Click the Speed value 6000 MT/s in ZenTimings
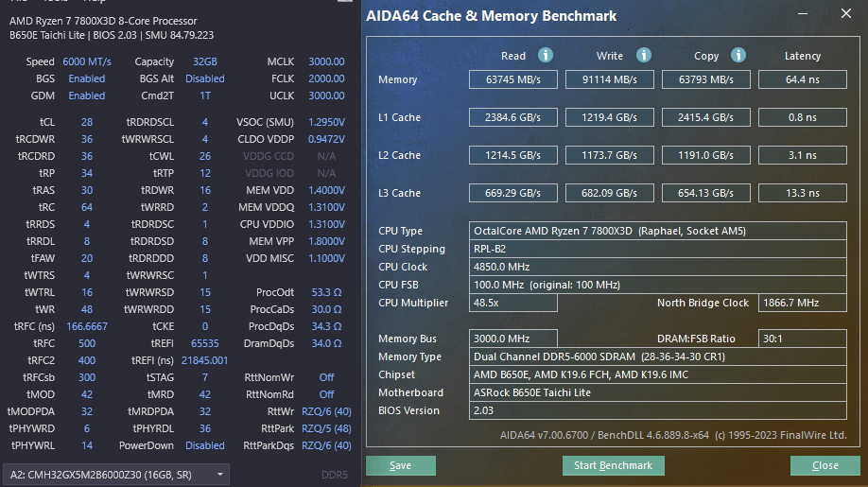Image resolution: width=868 pixels, height=487 pixels. coord(87,61)
